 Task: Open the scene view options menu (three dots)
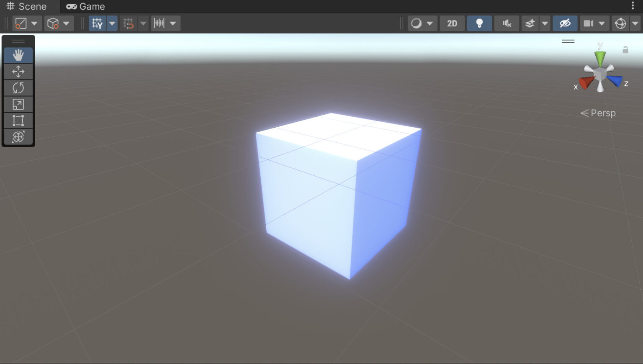(633, 6)
